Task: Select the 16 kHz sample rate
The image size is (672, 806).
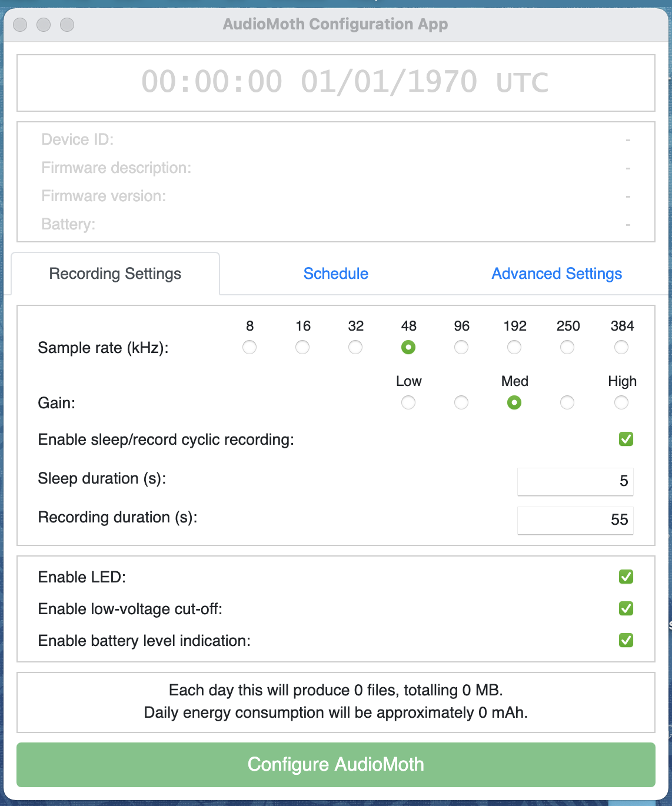Action: click(302, 347)
